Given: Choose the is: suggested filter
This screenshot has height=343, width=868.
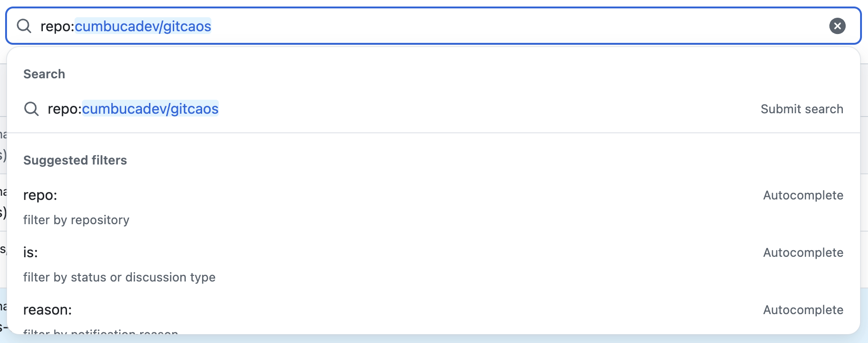Looking at the screenshot, I should click(x=31, y=253).
